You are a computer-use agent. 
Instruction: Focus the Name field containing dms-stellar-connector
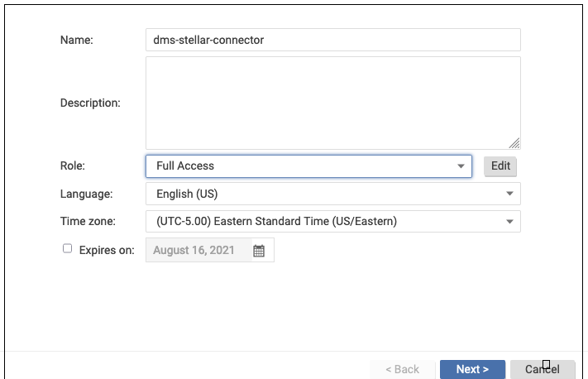[332, 40]
